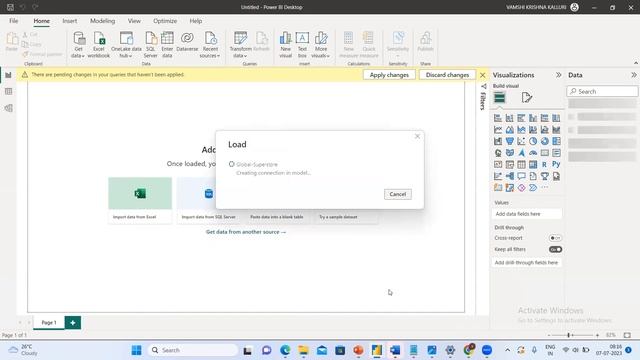This screenshot has width=640, height=360.
Task: Switch to Report view in the left sidebar
Action: 8,75
